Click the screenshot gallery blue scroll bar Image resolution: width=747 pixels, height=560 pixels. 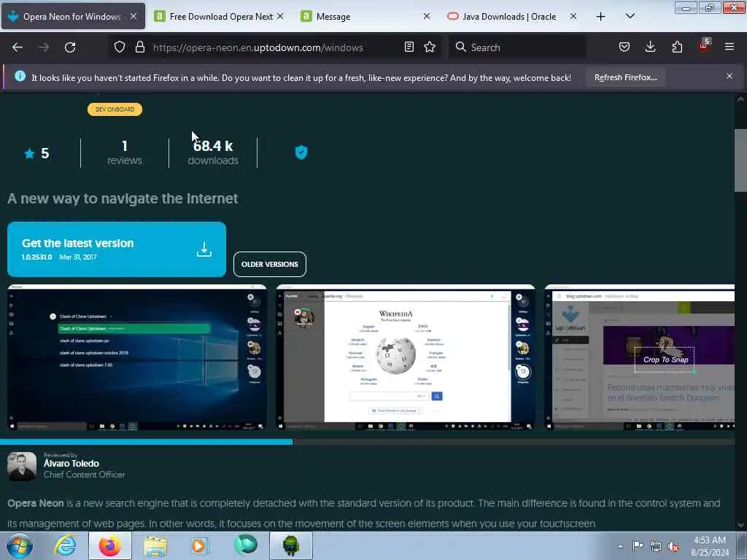click(x=146, y=442)
